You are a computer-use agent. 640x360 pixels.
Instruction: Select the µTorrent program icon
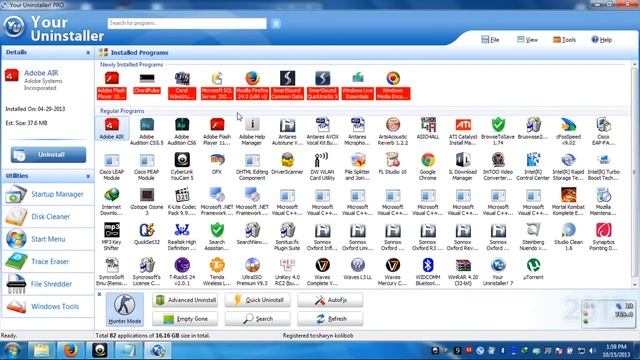click(533, 269)
